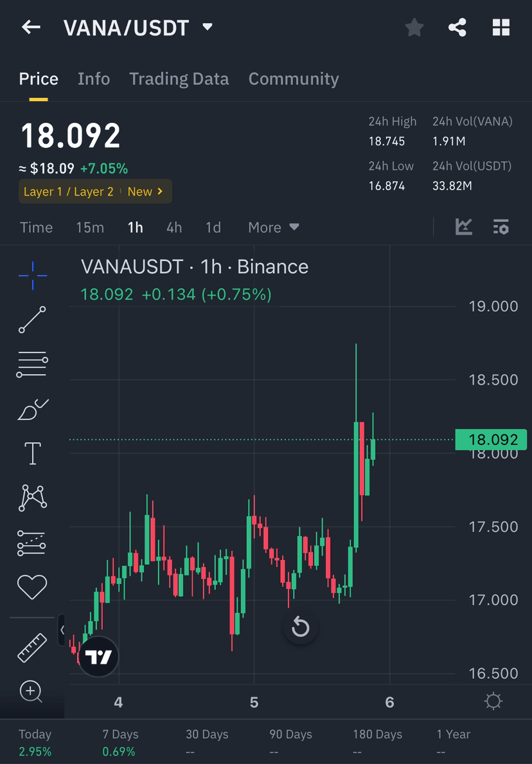Select the forecast projection lines tool
Screen dimensions: 532x764
(31, 543)
